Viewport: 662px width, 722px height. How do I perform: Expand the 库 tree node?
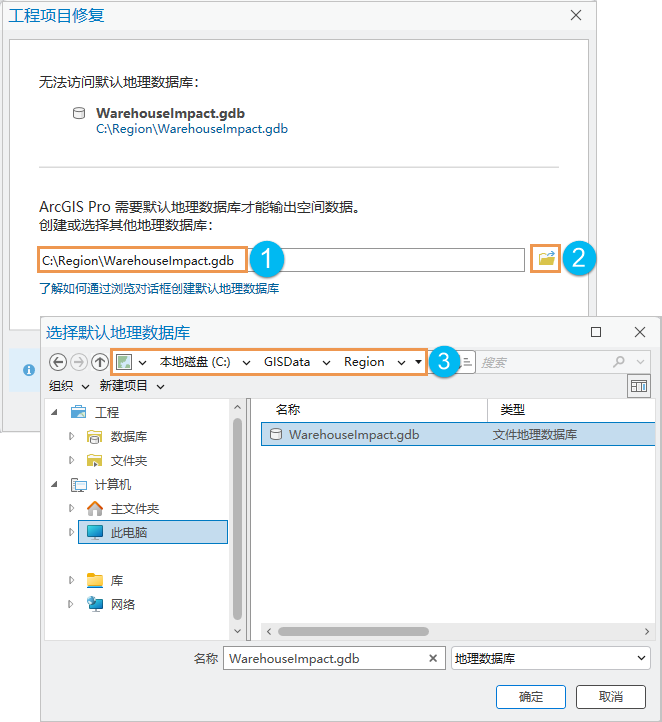[x=71, y=580]
